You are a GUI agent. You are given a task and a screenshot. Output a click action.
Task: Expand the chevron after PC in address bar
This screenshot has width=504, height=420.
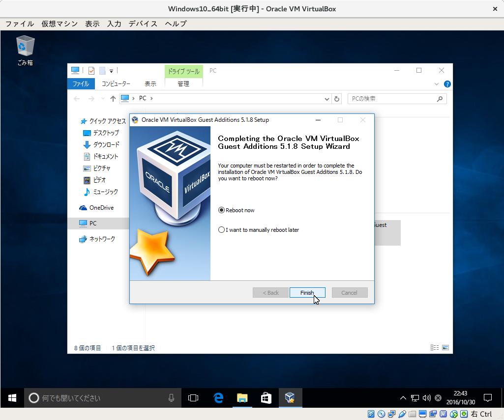point(151,98)
